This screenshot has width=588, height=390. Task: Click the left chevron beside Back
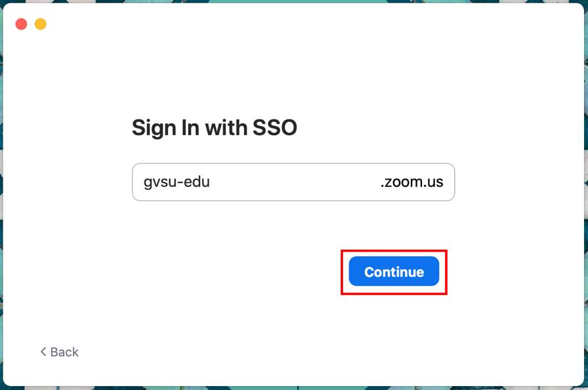[43, 352]
